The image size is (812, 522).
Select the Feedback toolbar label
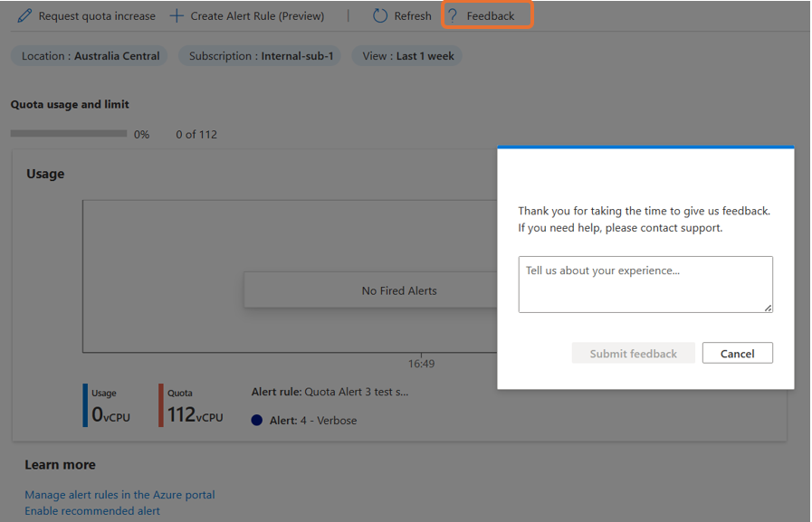click(x=491, y=16)
